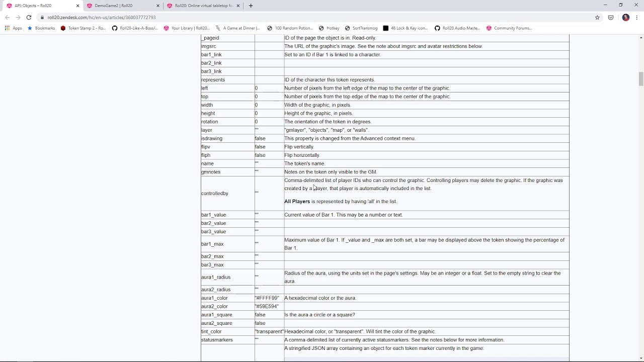This screenshot has height=362, width=644.
Task: Click the "represents" property name
Action: coord(213,80)
